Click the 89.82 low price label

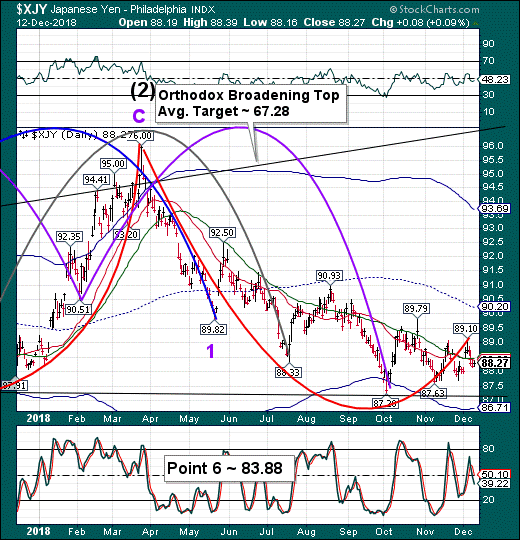pos(213,329)
